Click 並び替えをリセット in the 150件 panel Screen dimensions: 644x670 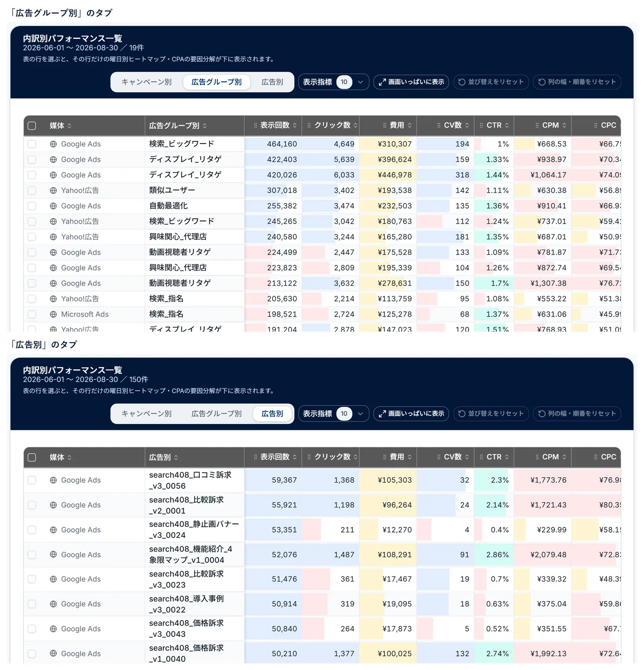tap(491, 414)
